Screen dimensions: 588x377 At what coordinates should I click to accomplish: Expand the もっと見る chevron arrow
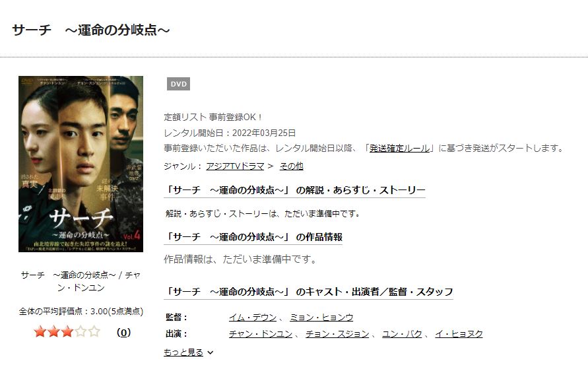click(x=211, y=353)
